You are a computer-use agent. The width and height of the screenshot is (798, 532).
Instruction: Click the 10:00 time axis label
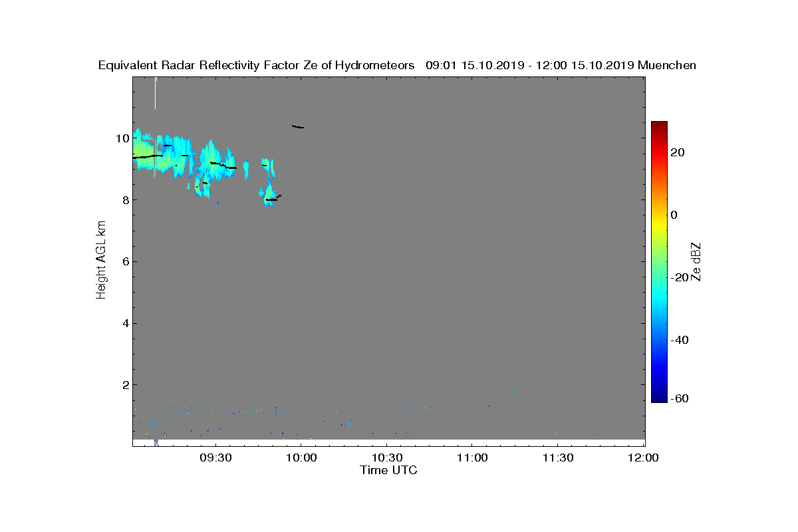(301, 458)
